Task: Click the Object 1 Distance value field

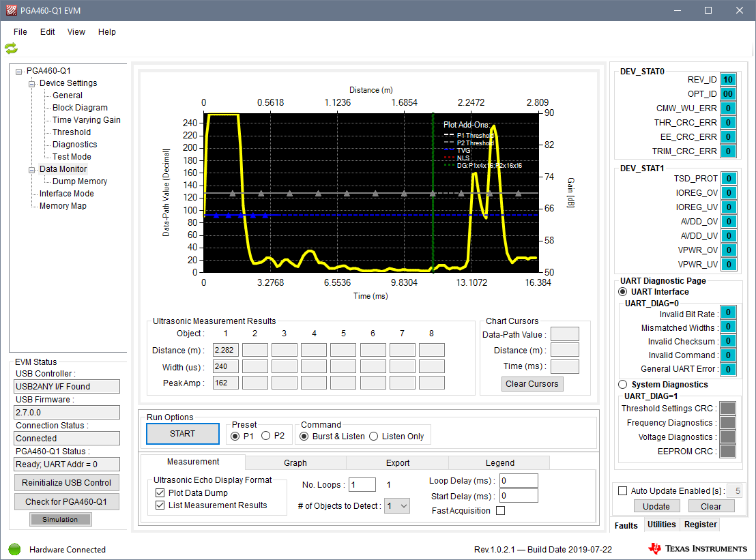Action: tap(226, 351)
